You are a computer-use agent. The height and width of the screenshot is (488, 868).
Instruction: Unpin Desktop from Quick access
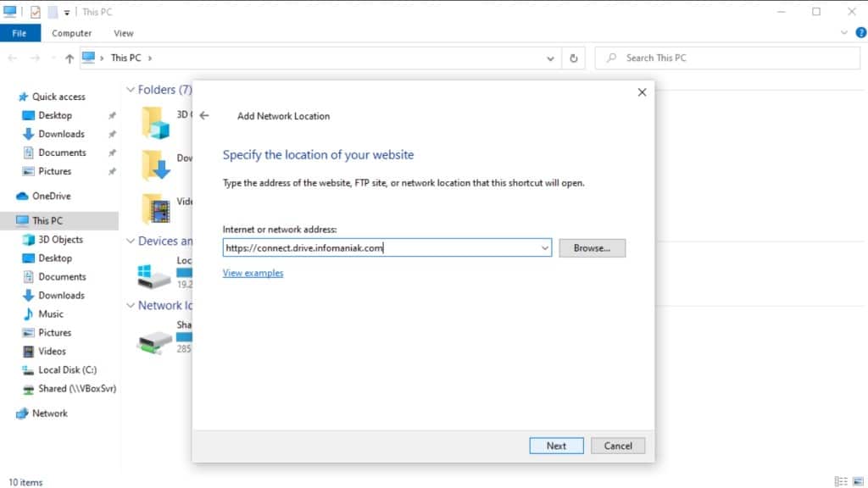tap(112, 115)
